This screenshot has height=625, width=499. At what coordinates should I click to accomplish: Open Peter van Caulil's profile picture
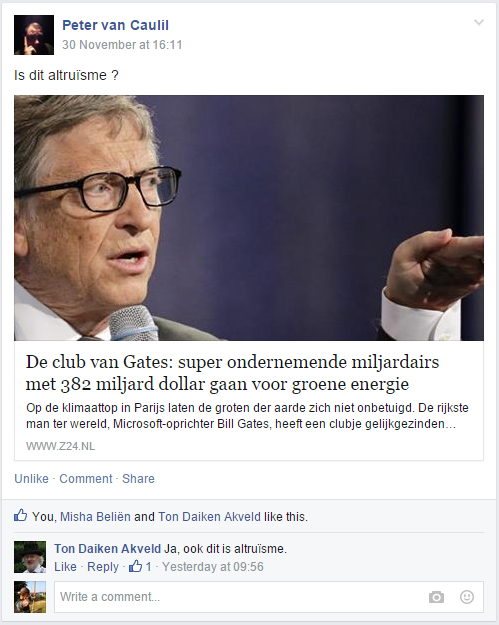[x=34, y=35]
